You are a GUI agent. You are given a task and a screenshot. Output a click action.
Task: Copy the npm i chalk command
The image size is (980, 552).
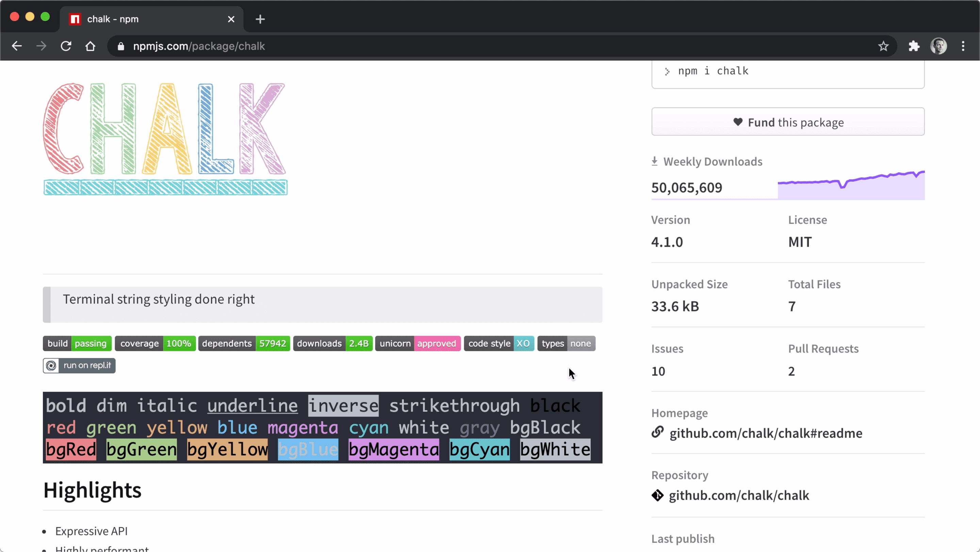tap(713, 71)
